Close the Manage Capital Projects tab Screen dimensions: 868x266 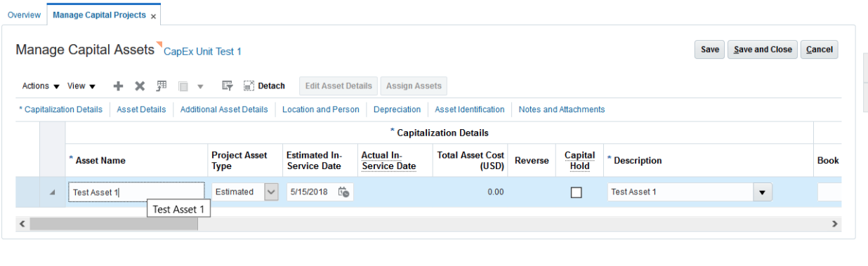[x=154, y=15]
